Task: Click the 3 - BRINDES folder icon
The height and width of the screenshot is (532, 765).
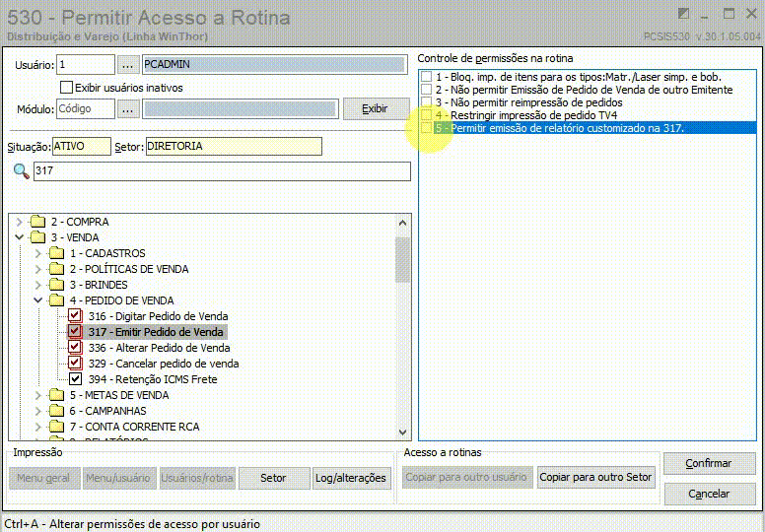Action: 56,286
